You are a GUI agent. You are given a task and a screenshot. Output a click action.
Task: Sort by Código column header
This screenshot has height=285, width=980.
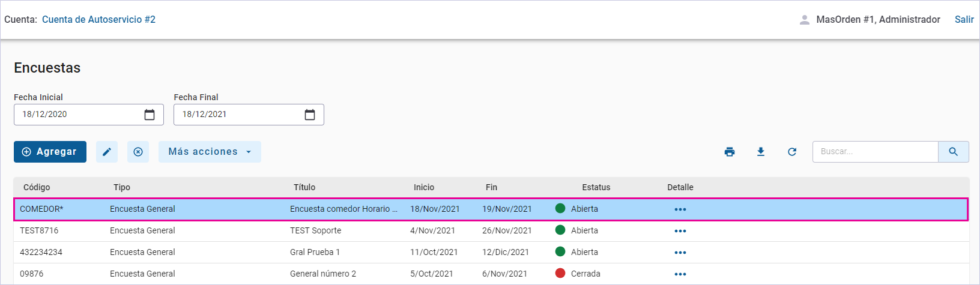pos(37,187)
